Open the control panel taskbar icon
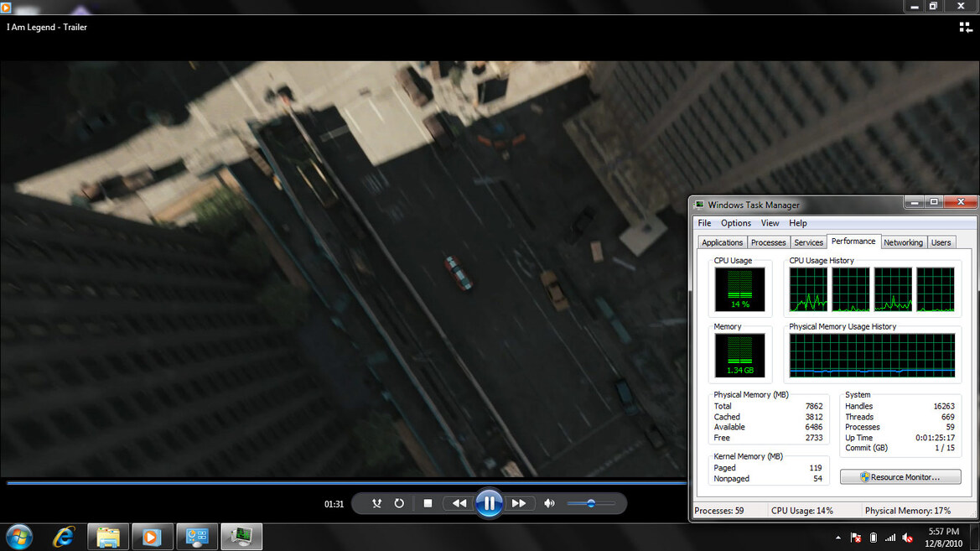This screenshot has width=980, height=551. coord(197,537)
